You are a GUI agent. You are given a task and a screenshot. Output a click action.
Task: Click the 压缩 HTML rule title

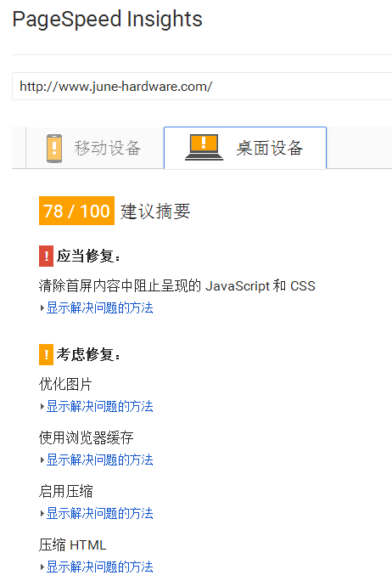click(x=73, y=545)
